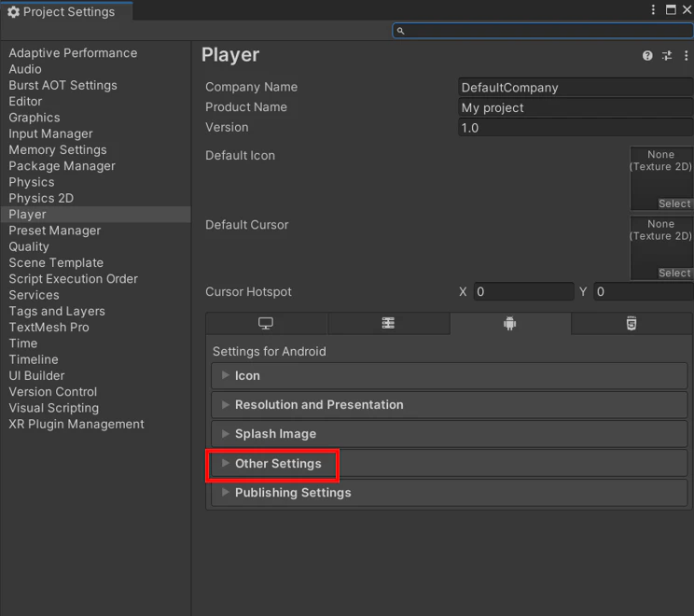The height and width of the screenshot is (616, 694).
Task: Open the Player settings help icon
Action: pos(647,55)
